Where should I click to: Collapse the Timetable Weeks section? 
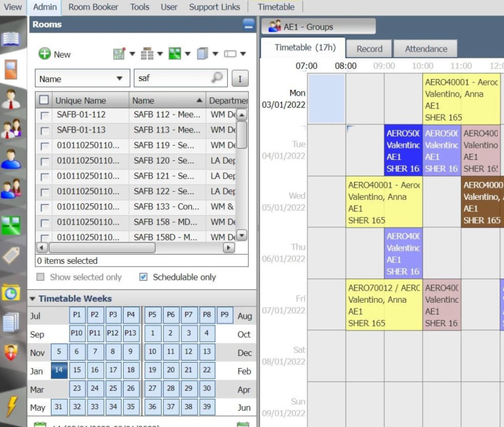33,299
